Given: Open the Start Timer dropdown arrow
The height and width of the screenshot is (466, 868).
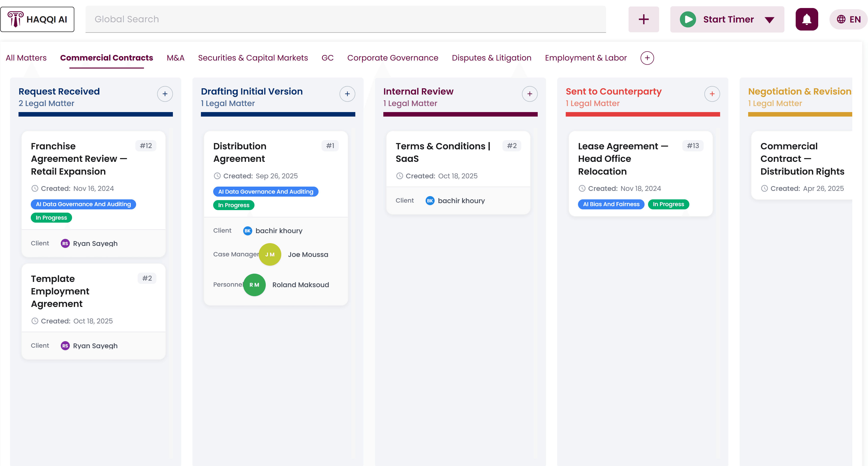Looking at the screenshot, I should (x=769, y=20).
